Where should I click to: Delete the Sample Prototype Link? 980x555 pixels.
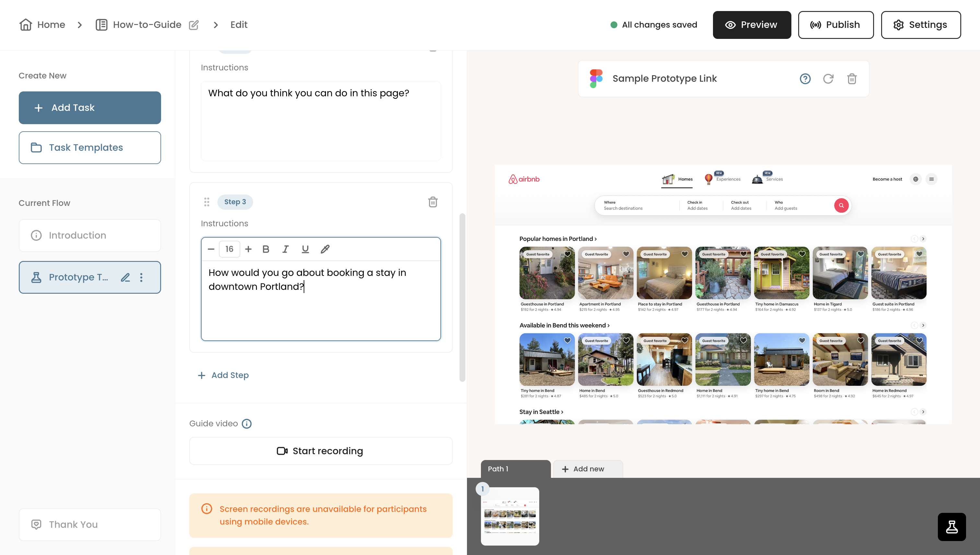[x=852, y=78]
